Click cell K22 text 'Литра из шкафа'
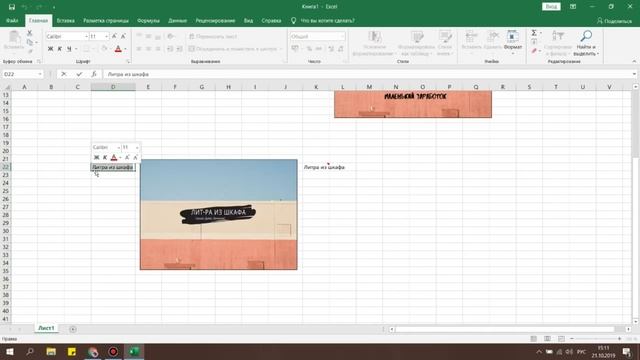640x360 pixels. point(324,167)
